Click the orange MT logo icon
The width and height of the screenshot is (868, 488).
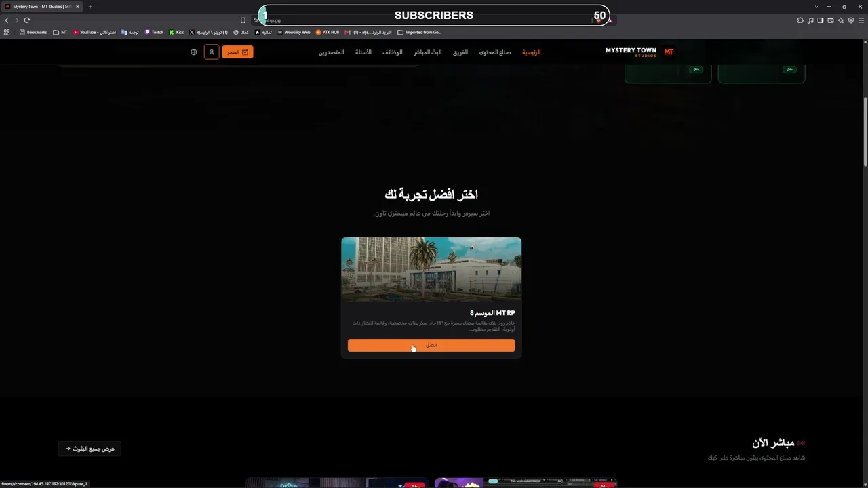click(x=669, y=52)
